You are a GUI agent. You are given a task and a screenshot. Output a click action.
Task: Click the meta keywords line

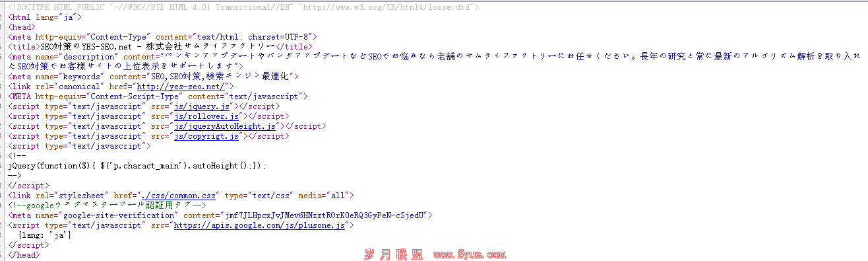pyautogui.click(x=154, y=77)
